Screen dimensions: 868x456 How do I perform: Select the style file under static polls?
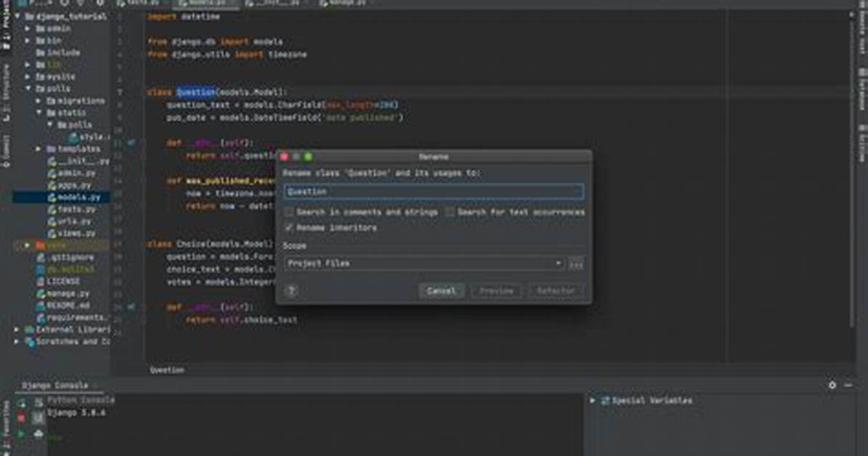click(x=89, y=137)
